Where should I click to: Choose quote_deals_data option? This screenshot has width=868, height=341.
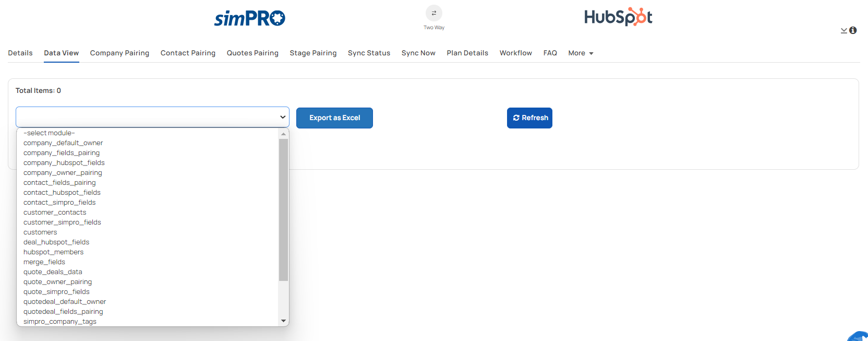click(x=148, y=272)
